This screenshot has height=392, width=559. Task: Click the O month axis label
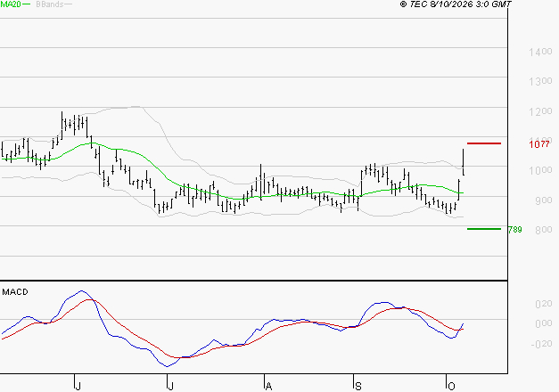451,386
